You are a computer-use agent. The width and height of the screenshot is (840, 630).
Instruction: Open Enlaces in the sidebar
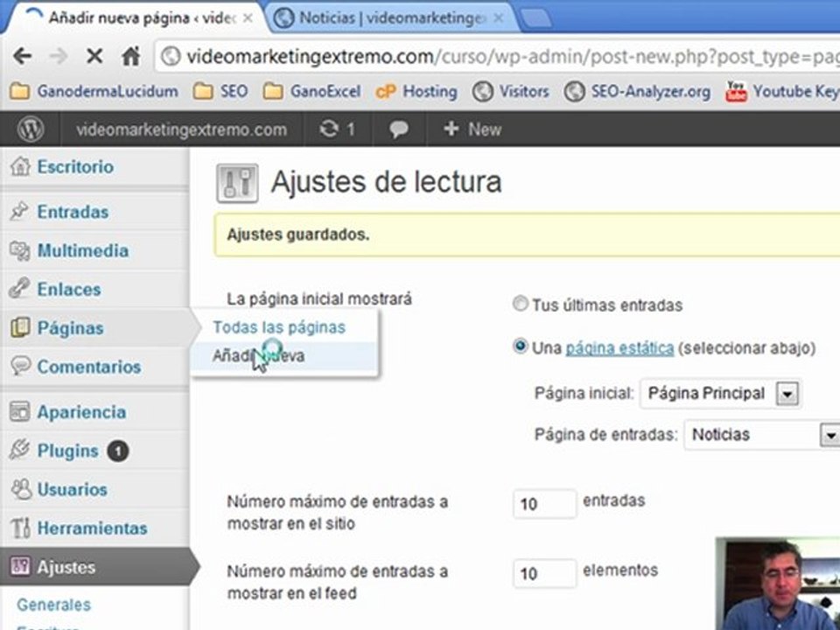point(69,290)
